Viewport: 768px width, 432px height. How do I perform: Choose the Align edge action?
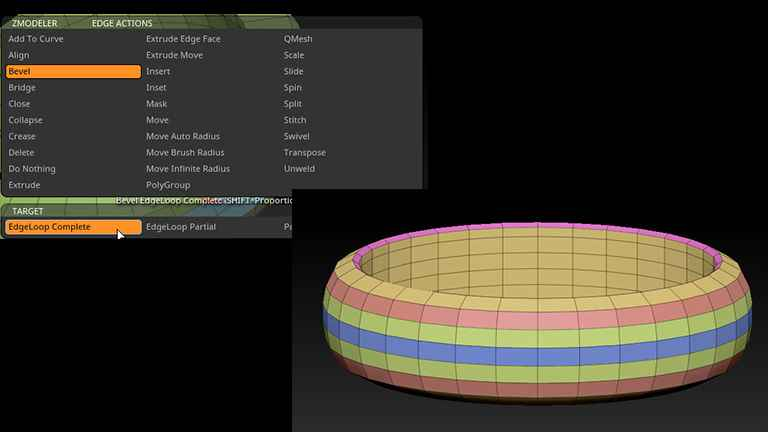19,55
